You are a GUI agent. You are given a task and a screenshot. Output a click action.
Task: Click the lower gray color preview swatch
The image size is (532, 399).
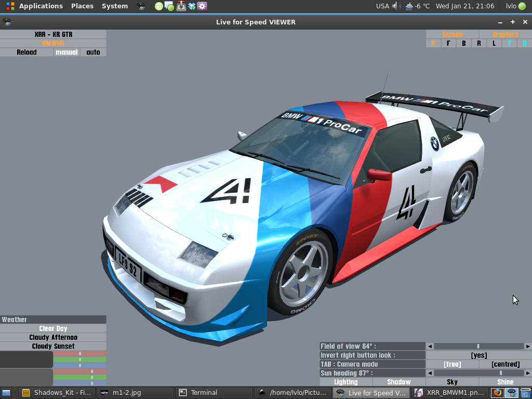point(26,377)
